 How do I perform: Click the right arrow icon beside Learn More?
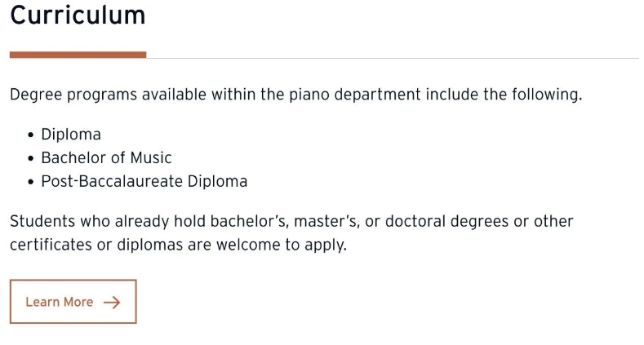tap(112, 303)
